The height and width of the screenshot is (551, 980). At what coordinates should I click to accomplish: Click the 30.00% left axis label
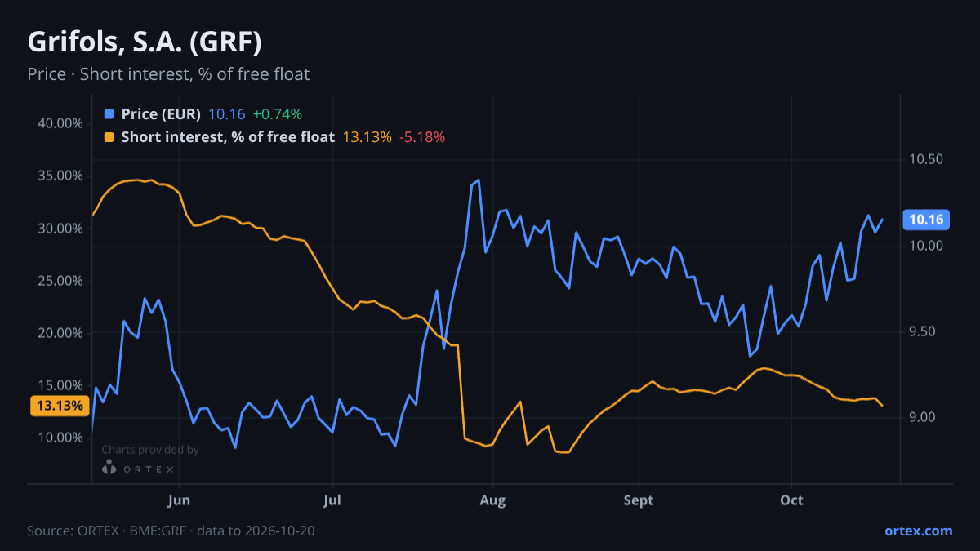(60, 228)
